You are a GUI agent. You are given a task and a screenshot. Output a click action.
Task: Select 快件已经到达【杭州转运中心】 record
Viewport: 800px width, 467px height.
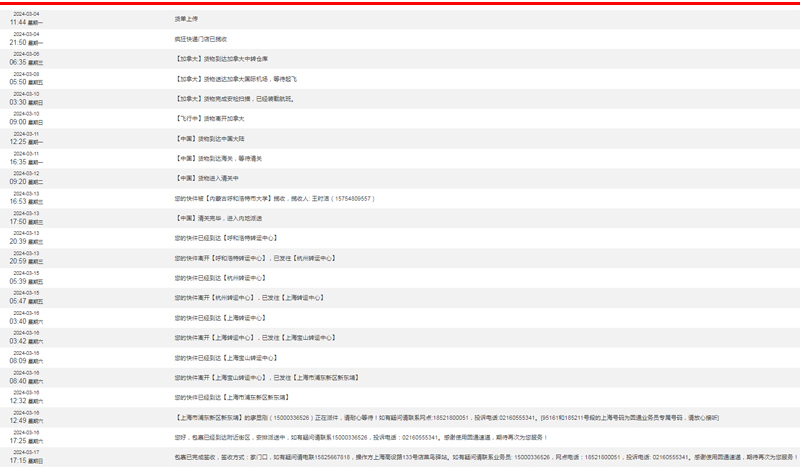point(217,278)
